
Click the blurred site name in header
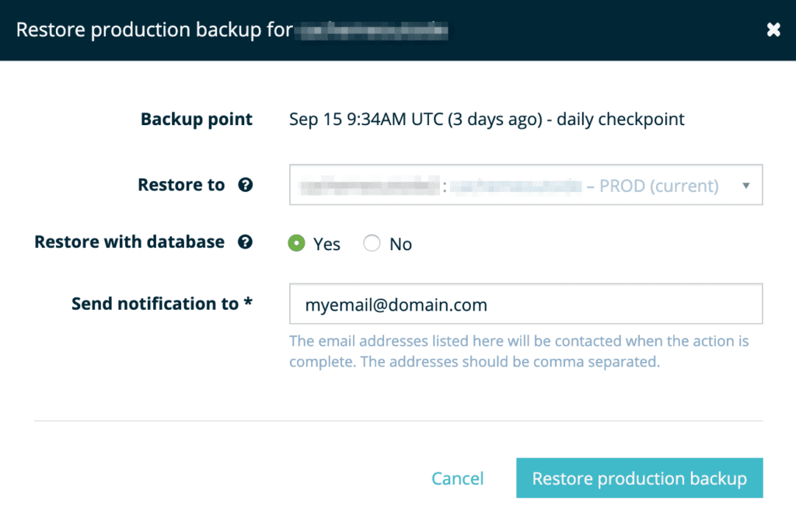(x=373, y=30)
